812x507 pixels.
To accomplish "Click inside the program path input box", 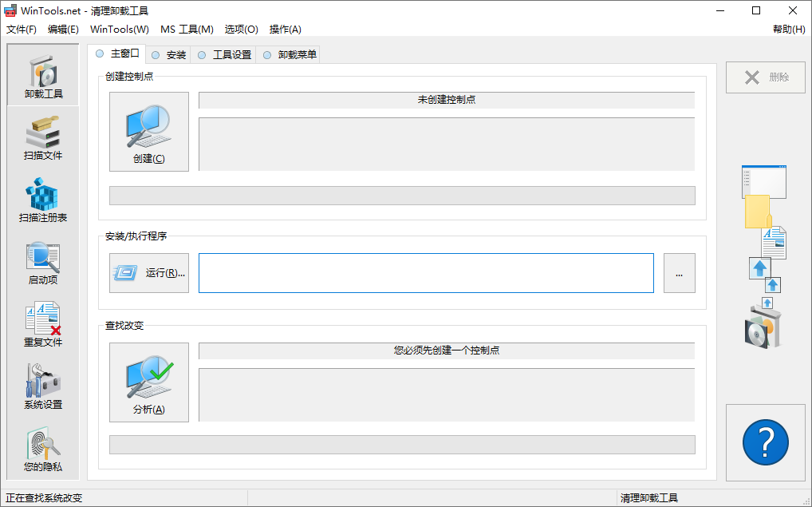I will 426,272.
